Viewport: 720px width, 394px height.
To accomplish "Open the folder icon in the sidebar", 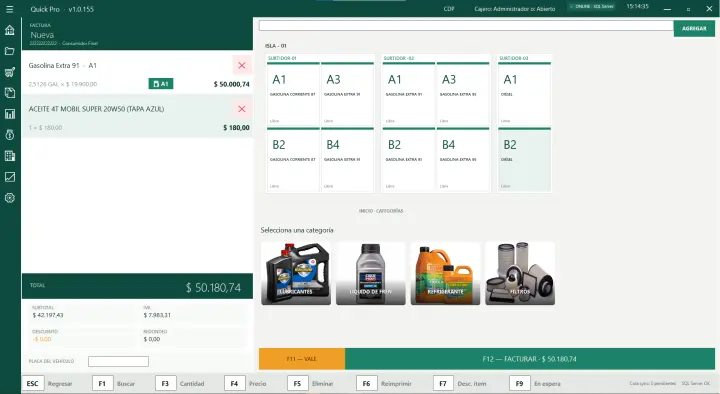I will tap(10, 51).
